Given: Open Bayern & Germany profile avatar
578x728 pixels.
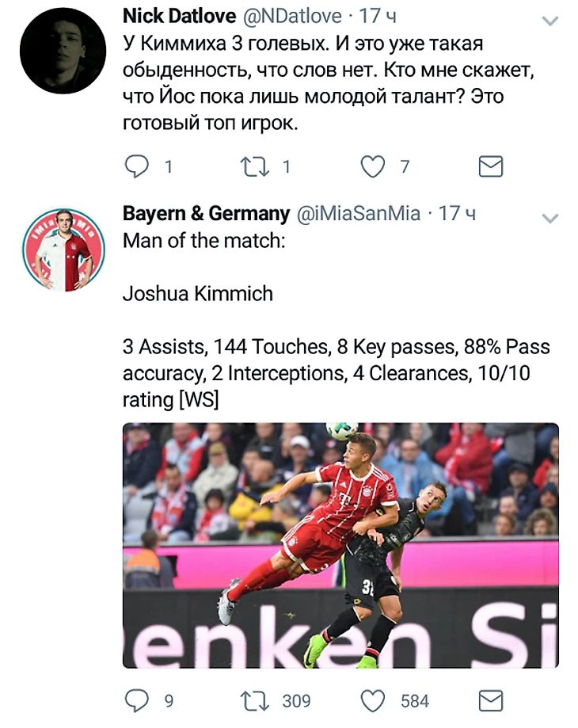Looking at the screenshot, I should (x=63, y=250).
